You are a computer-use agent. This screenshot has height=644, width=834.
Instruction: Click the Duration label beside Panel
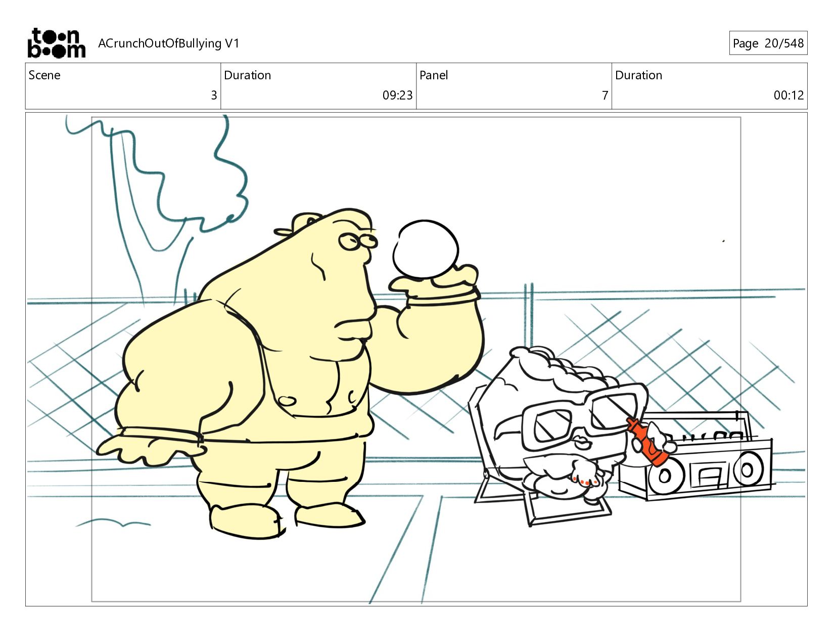pos(638,75)
